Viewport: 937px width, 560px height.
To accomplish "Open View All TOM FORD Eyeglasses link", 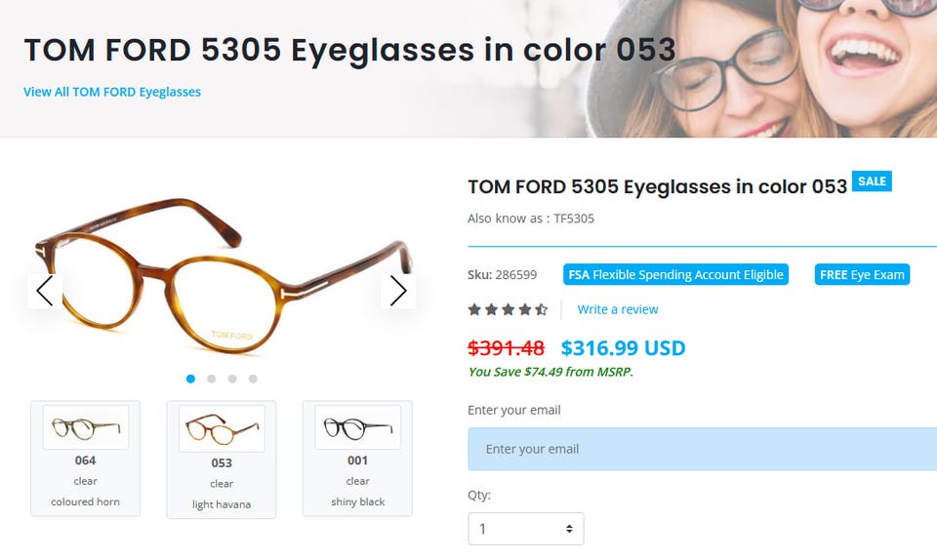I will point(112,92).
